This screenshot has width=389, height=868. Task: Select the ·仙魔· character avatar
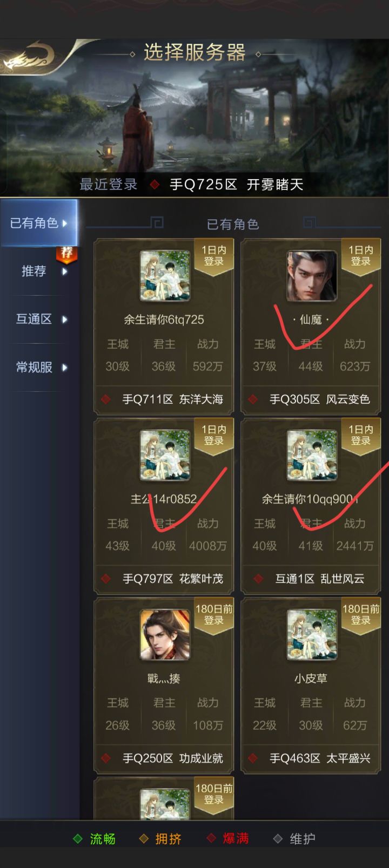tap(312, 276)
